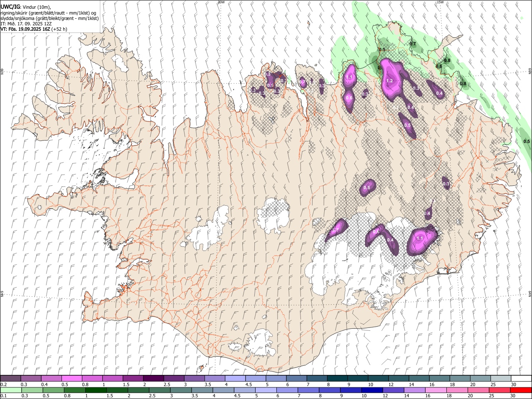Select the red-pink 25–30 rain legend swatch
Viewport: 532px width, 399px height.
click(500, 390)
